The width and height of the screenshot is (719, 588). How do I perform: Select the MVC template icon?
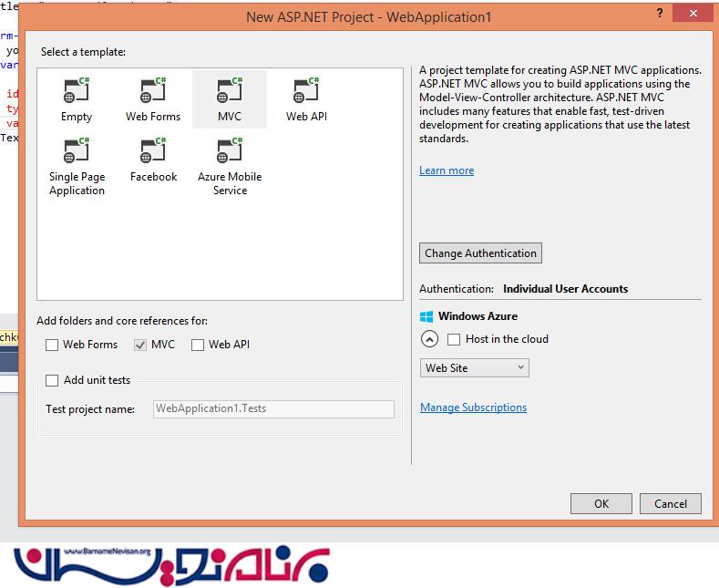(230, 92)
